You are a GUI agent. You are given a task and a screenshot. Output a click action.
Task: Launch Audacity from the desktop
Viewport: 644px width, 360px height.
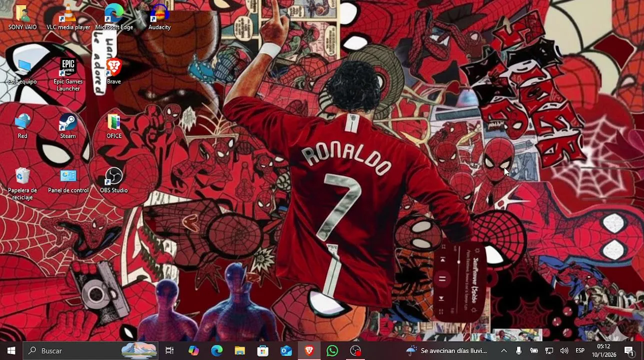coord(159,17)
